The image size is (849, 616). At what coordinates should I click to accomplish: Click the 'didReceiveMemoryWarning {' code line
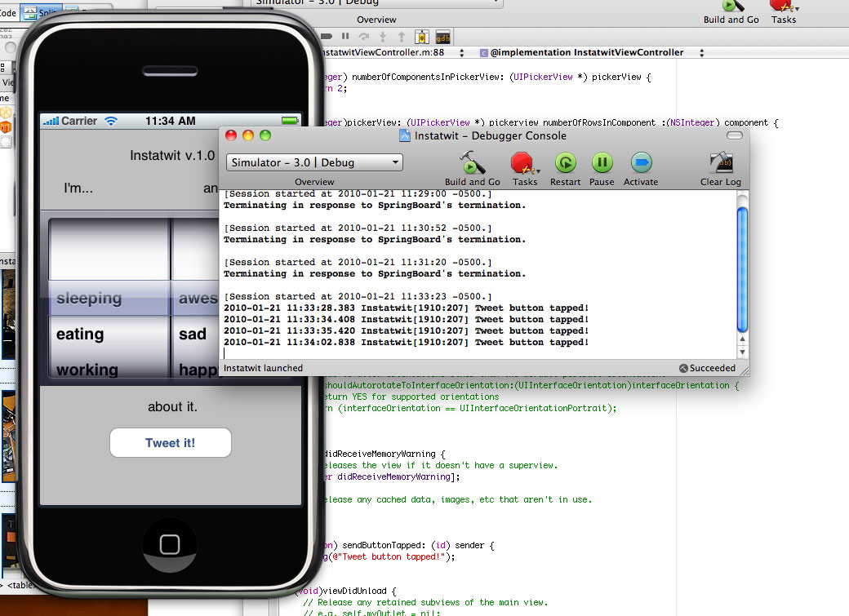click(x=384, y=454)
